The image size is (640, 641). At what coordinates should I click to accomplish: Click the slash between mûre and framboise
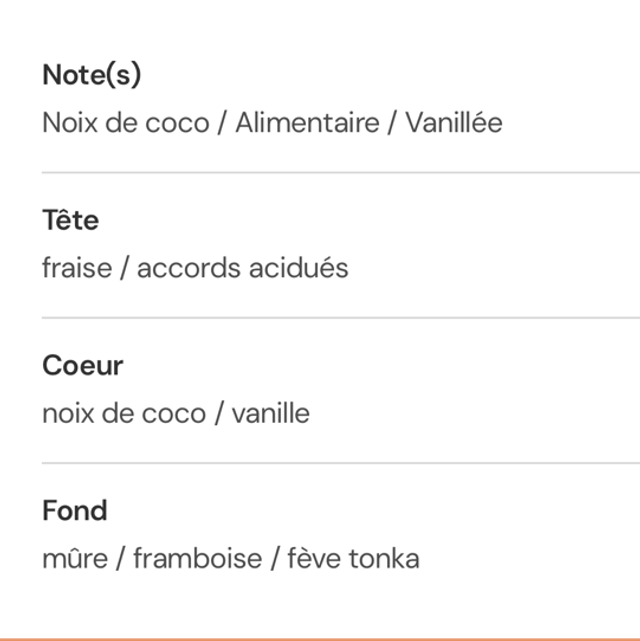point(119,558)
